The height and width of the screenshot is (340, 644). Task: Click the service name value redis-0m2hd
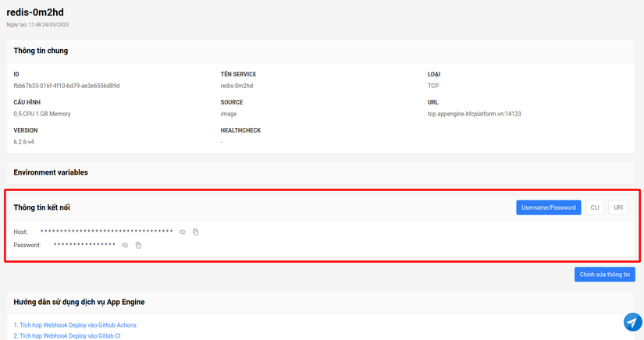(237, 86)
